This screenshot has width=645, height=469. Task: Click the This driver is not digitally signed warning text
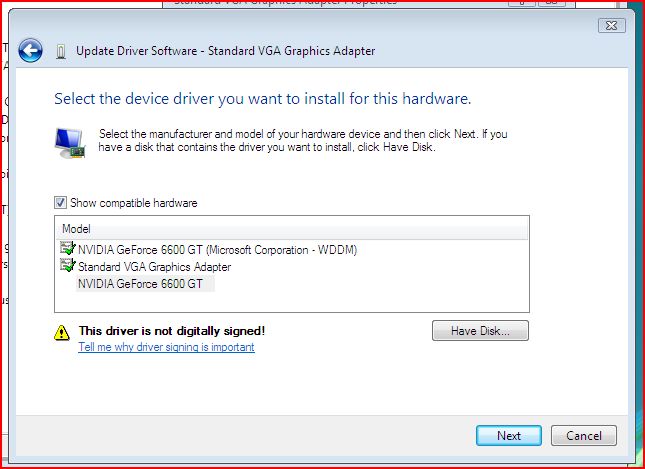coord(172,331)
